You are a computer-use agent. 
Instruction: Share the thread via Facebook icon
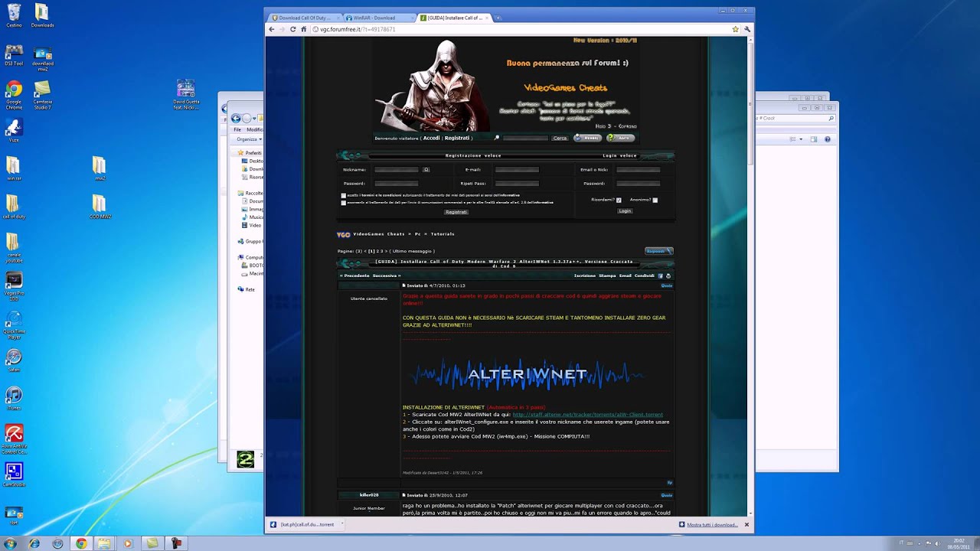tap(661, 275)
